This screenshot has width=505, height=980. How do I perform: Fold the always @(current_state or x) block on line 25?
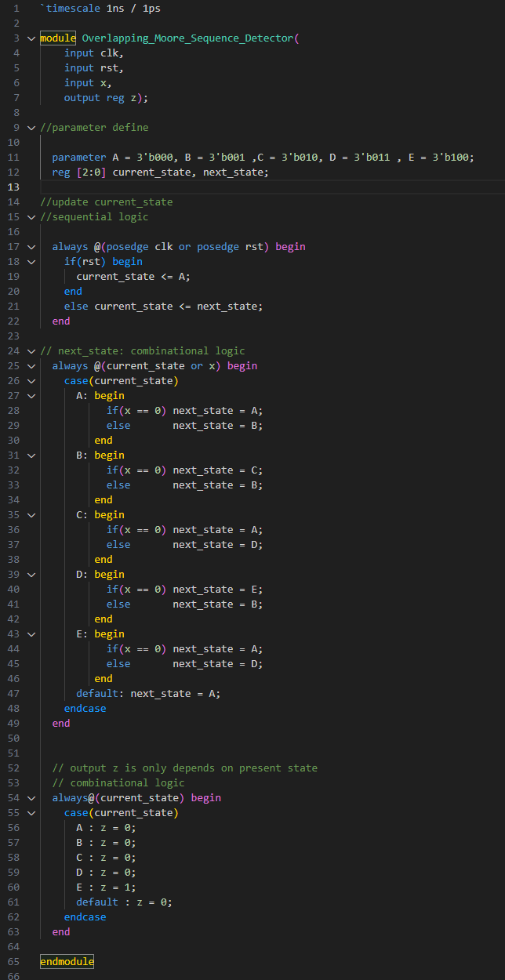(x=31, y=366)
